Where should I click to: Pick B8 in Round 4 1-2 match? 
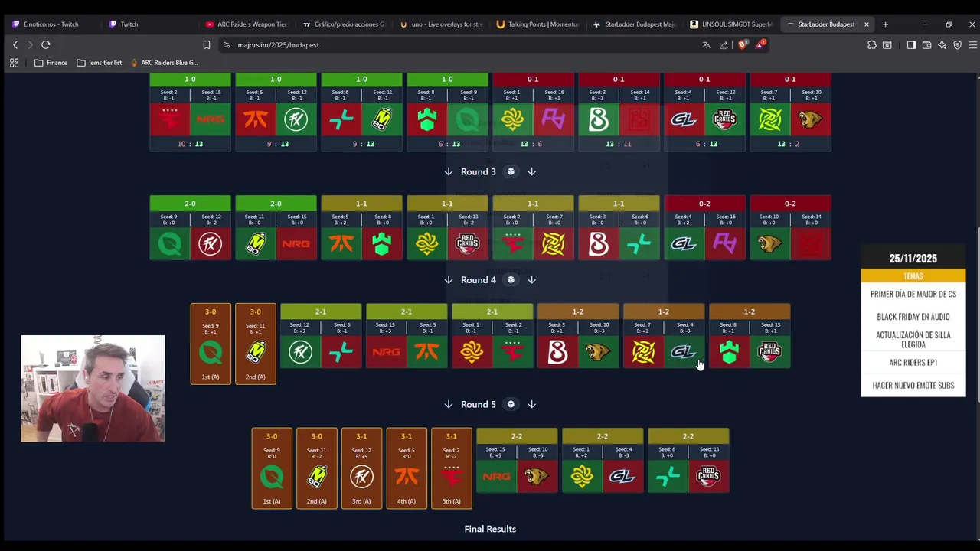point(557,352)
